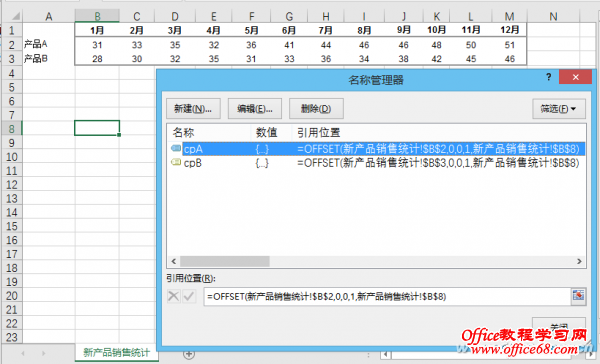Select the 新产品销售统计 sheet tab
Screen dimensions: 600x364
(117, 353)
